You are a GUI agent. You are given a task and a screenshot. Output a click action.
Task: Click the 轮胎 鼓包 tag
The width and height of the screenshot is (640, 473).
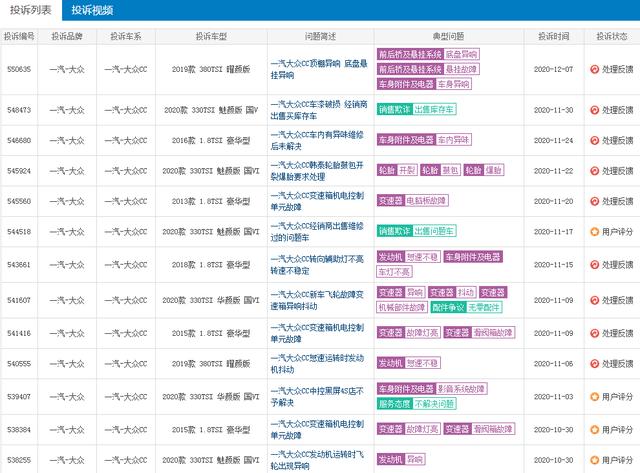[x=441, y=170]
